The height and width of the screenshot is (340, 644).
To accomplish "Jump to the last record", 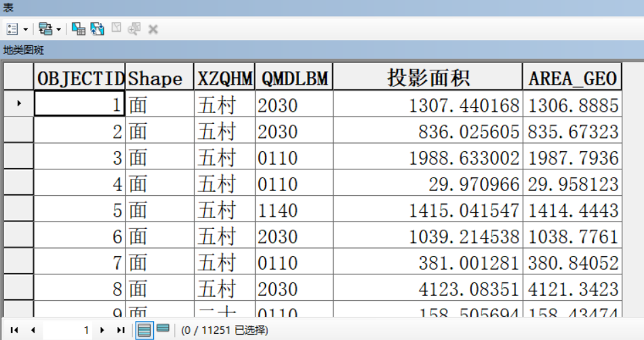I will 121,330.
